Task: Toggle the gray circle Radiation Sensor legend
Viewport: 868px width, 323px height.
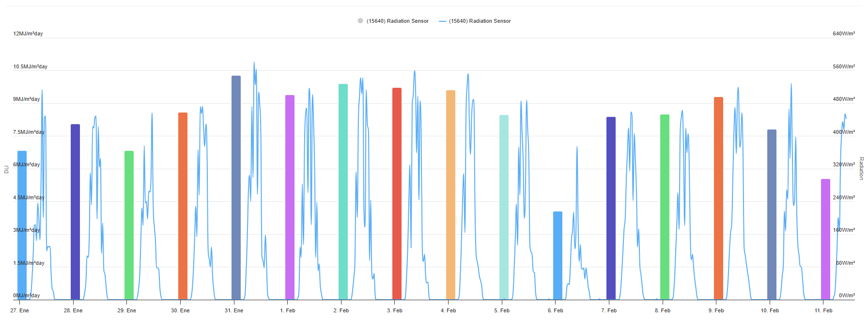Action: 393,21
